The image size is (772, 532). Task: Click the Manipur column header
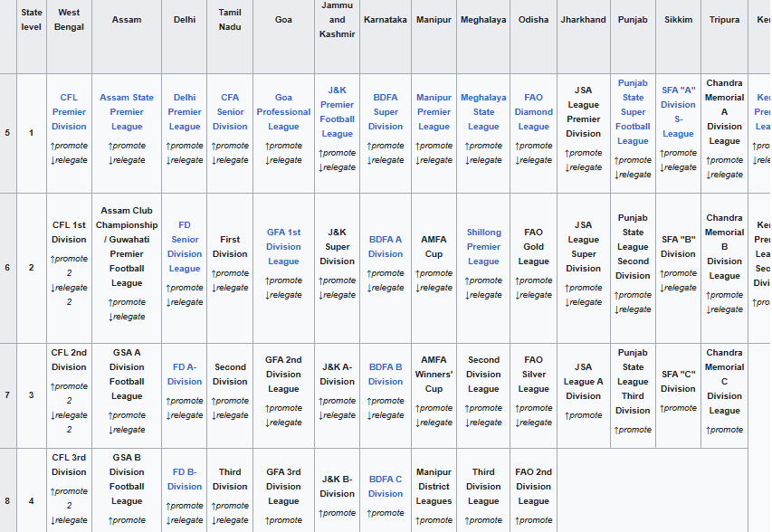pos(434,20)
